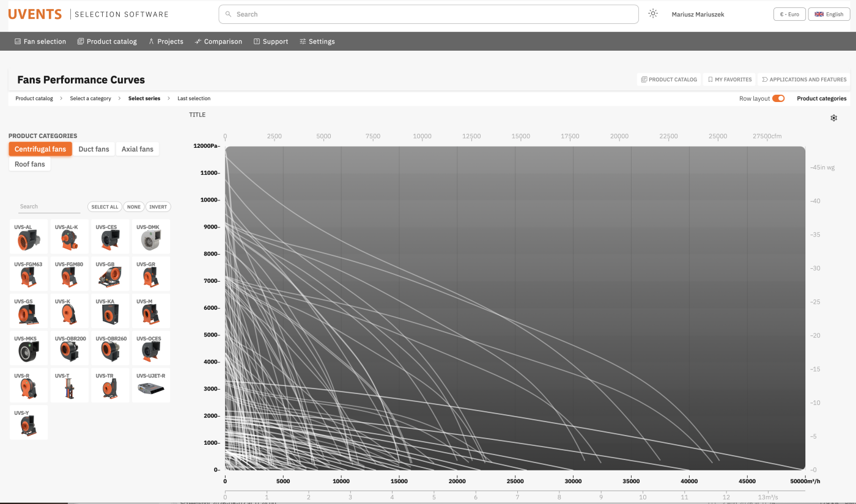Select the UVS-FGM80 fan series
Image resolution: width=856 pixels, height=504 pixels.
69,274
